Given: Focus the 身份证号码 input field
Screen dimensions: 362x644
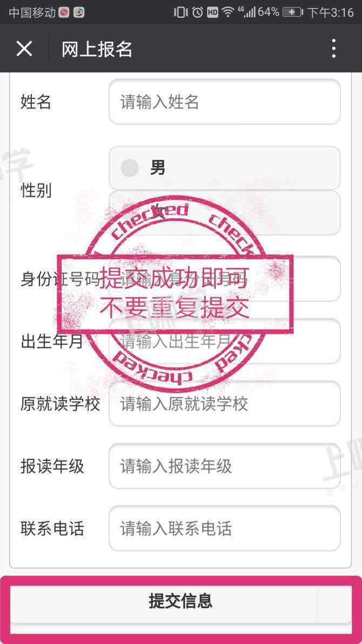Looking at the screenshot, I should point(224,279).
